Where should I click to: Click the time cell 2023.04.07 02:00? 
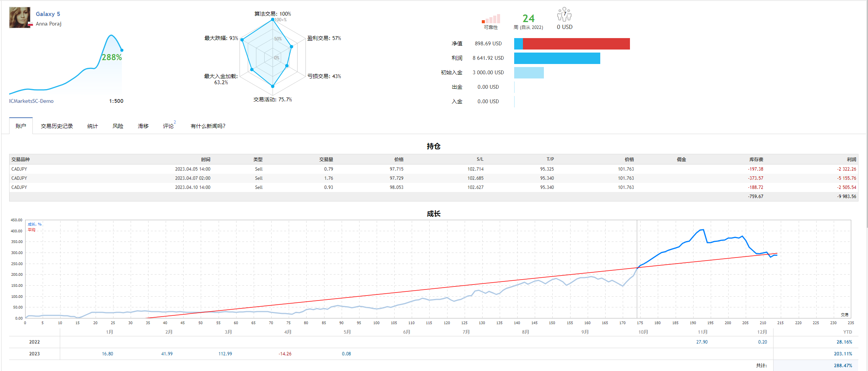pos(193,178)
